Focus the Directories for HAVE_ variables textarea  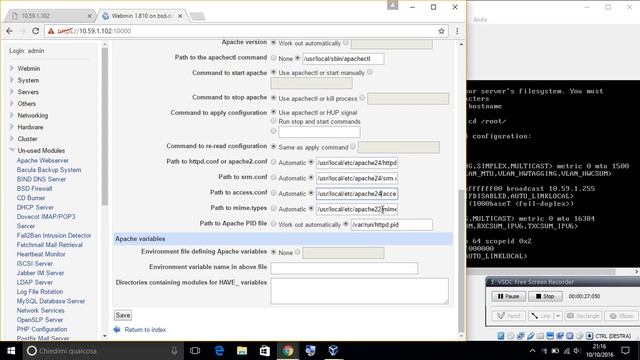(360, 291)
